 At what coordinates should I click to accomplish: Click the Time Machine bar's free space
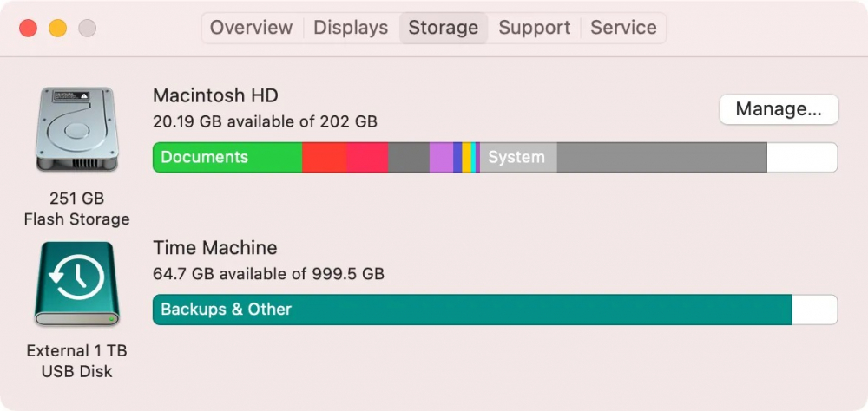[x=814, y=310]
